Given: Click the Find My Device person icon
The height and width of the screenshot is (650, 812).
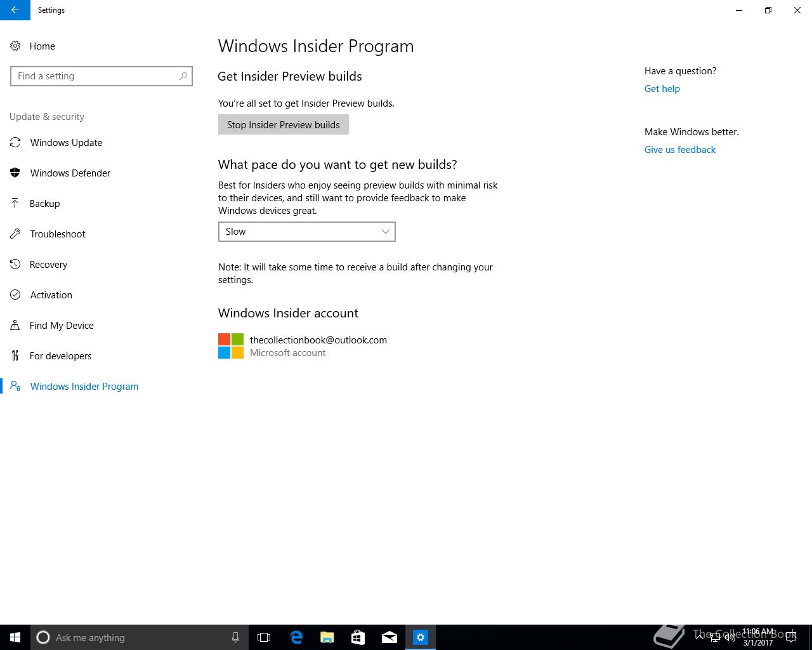Looking at the screenshot, I should pos(15,326).
